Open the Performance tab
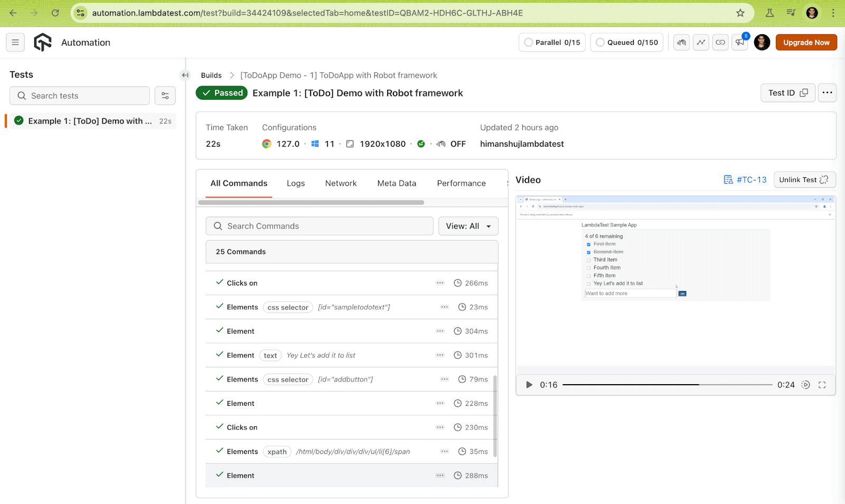Viewport: 845px width, 504px height. (461, 183)
